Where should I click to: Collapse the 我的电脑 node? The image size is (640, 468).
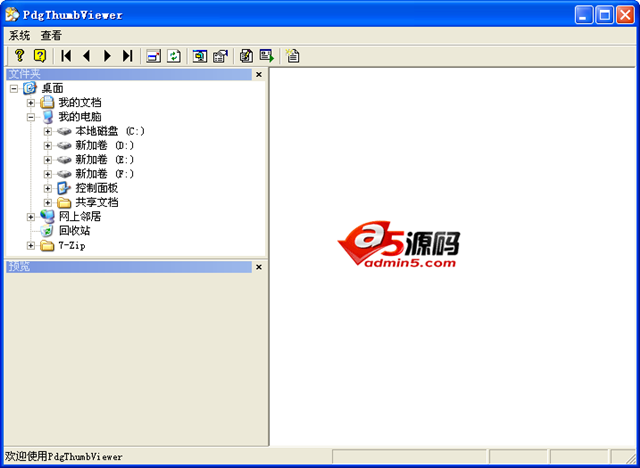pos(31,117)
